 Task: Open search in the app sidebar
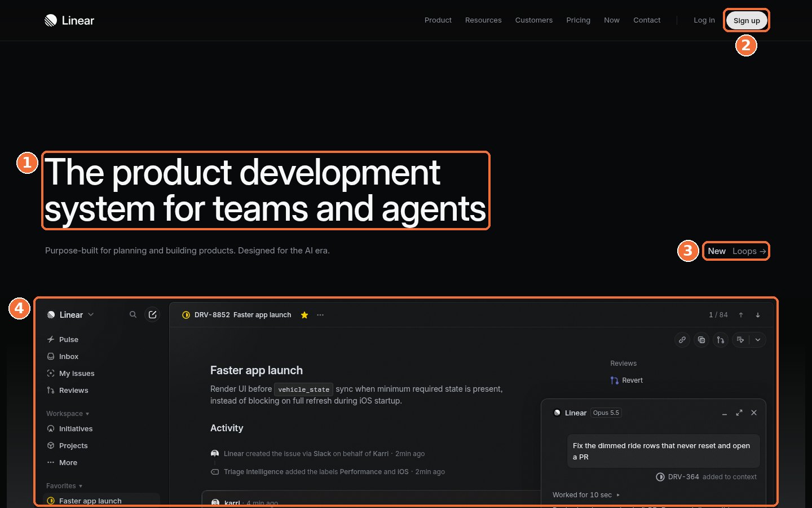[133, 314]
